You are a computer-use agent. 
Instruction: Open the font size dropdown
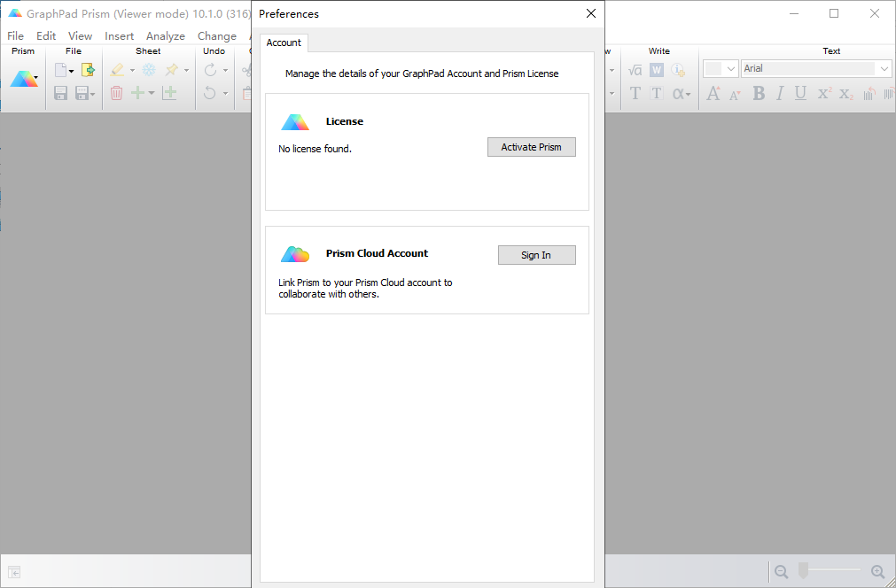tap(730, 69)
